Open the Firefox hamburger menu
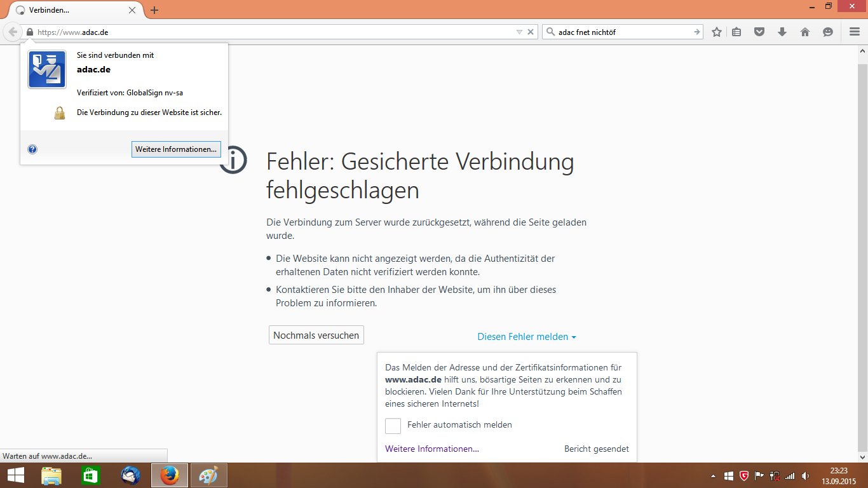 855,32
